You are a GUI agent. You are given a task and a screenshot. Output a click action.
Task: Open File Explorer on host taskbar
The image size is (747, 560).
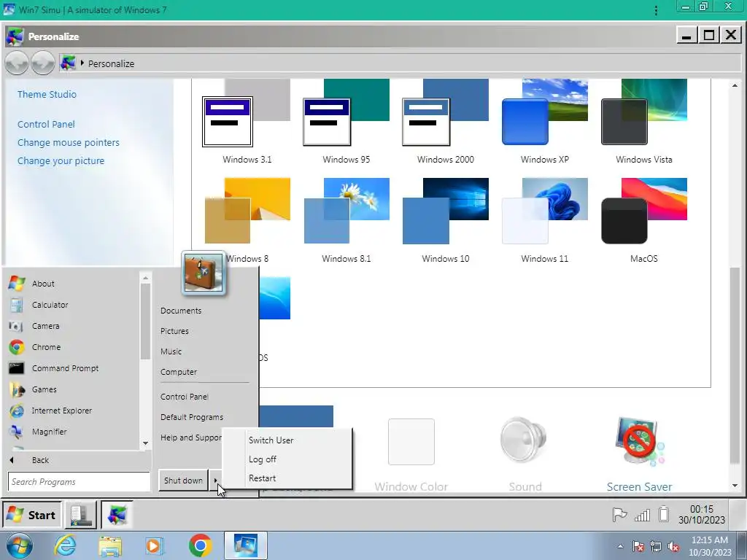tap(110, 545)
